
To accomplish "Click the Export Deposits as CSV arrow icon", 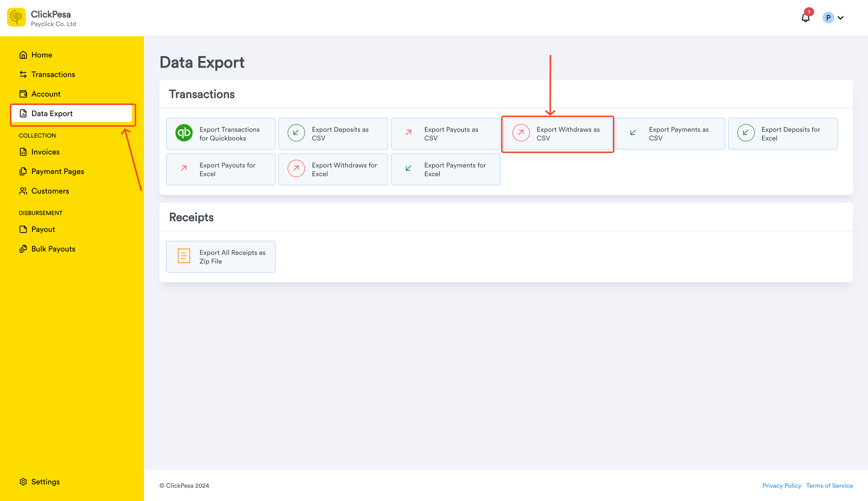I will click(296, 133).
